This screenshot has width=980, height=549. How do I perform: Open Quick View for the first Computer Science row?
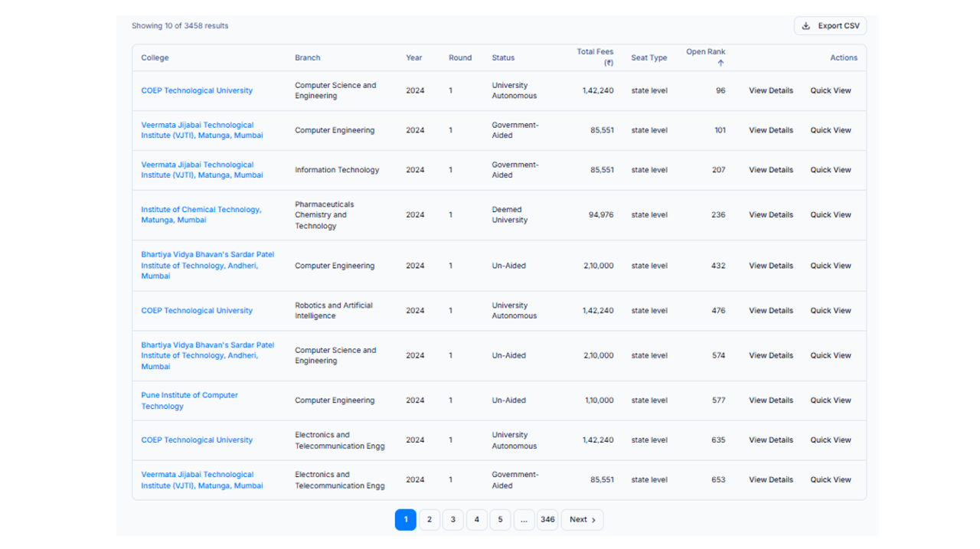point(830,90)
